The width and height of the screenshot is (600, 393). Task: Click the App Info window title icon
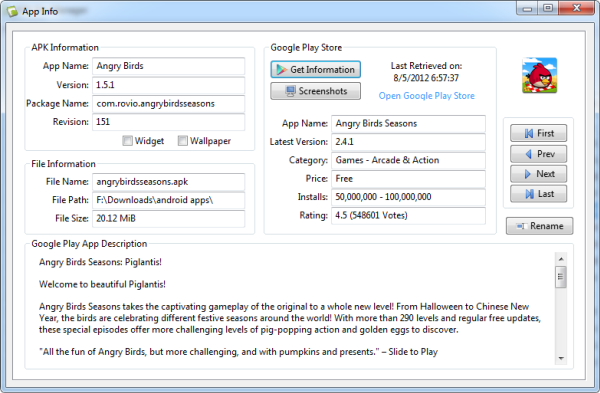pyautogui.click(x=12, y=11)
